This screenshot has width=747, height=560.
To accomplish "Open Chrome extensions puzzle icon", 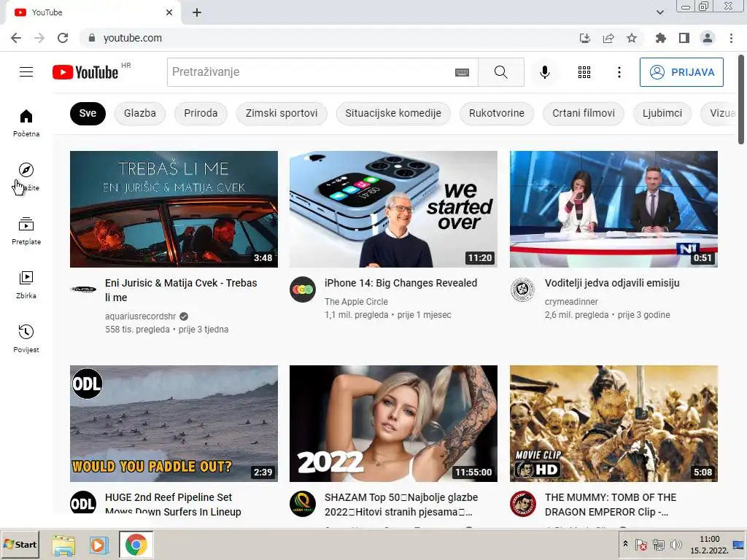I will pos(660,38).
